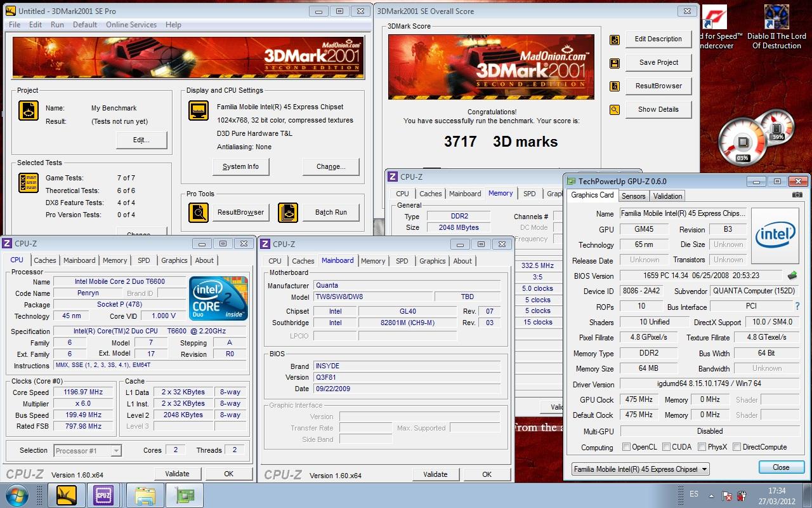Screen dimensions: 812x508
Task: Enable the OpenCL checkbox in GPU-Z
Action: coord(627,447)
